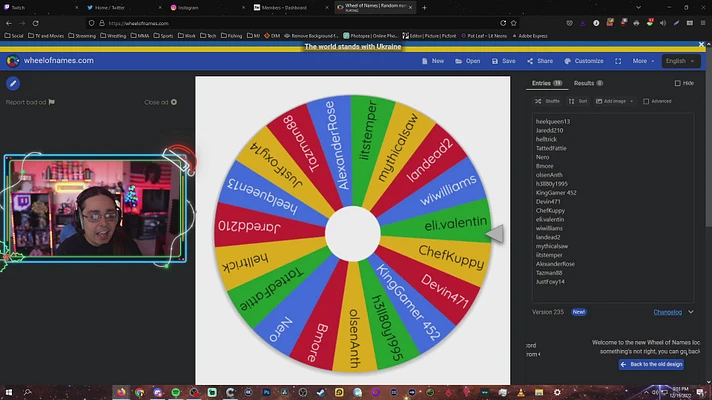712x400 pixels.
Task: Switch to Members - Dashboard tab
Action: (291, 7)
